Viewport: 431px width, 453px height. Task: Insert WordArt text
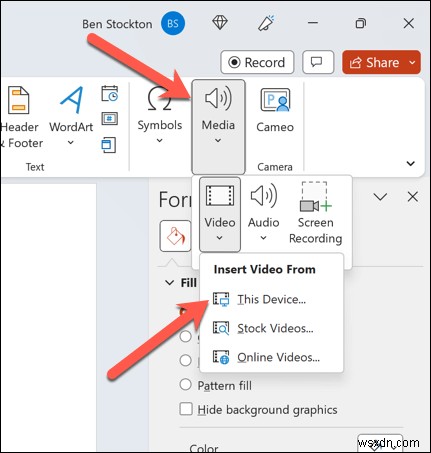pos(71,115)
